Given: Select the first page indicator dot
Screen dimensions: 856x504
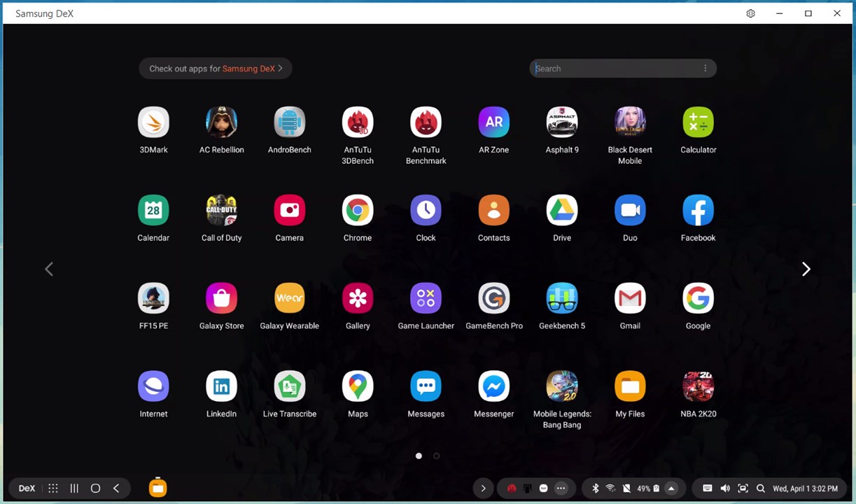Looking at the screenshot, I should (419, 456).
